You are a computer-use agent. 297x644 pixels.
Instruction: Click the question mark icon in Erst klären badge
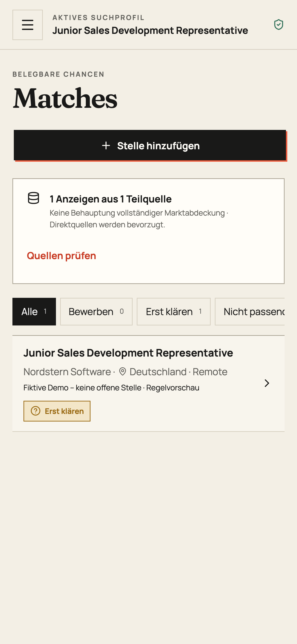tap(35, 411)
